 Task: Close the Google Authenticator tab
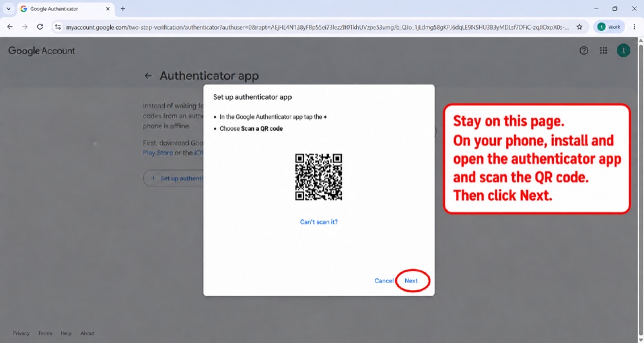(108, 8)
